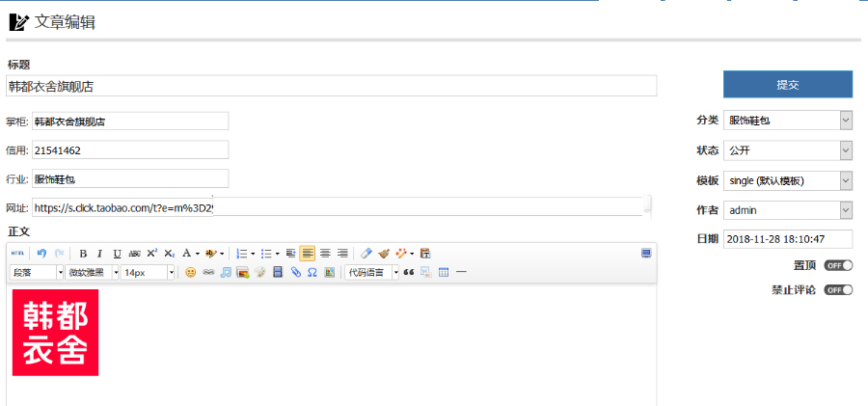Open the 微软雅黑 font family dropdown
This screenshot has width=868, height=406.
[x=92, y=273]
